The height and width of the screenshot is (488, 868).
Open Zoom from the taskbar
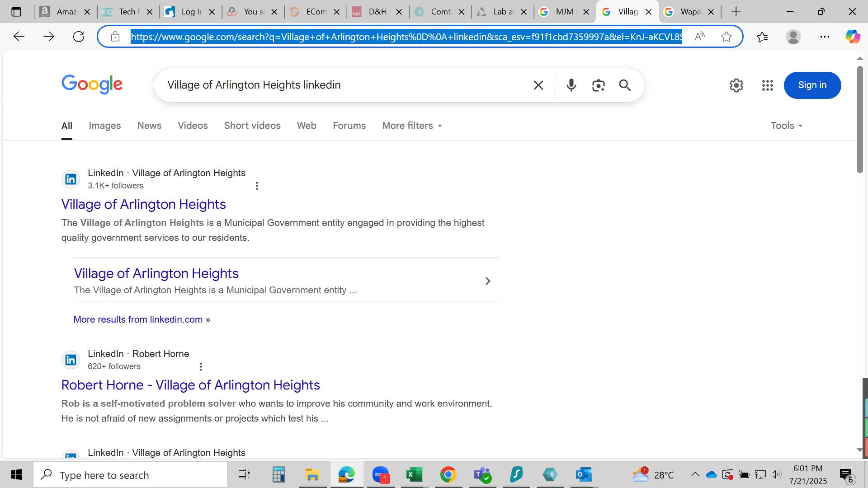[381, 475]
